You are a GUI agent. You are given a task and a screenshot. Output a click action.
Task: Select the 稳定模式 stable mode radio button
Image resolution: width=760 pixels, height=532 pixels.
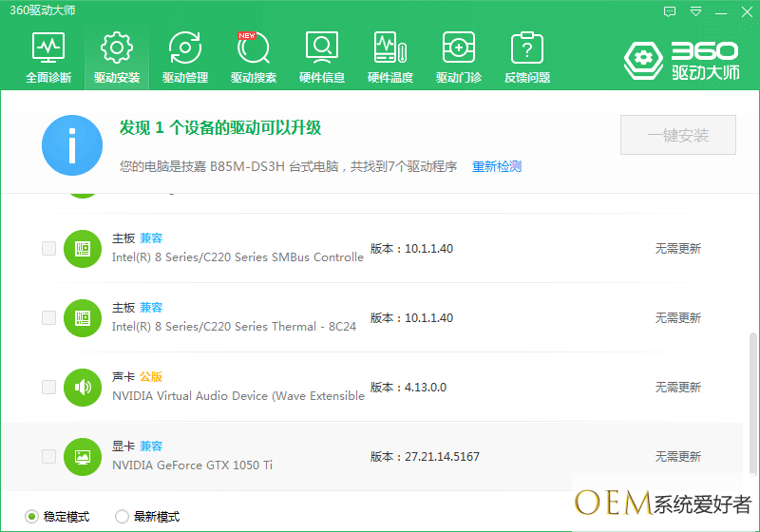click(x=32, y=517)
